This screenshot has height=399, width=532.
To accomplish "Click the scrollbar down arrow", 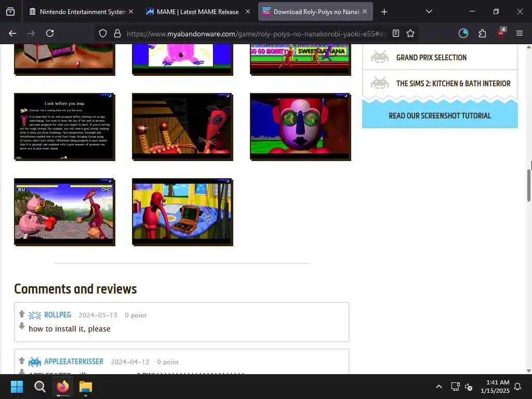I will tap(528, 371).
